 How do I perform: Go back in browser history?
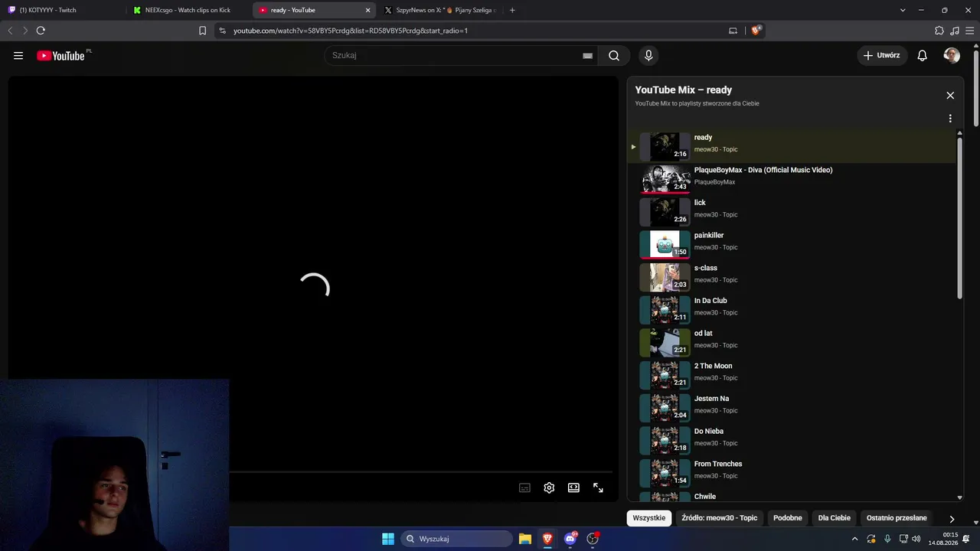[x=10, y=31]
